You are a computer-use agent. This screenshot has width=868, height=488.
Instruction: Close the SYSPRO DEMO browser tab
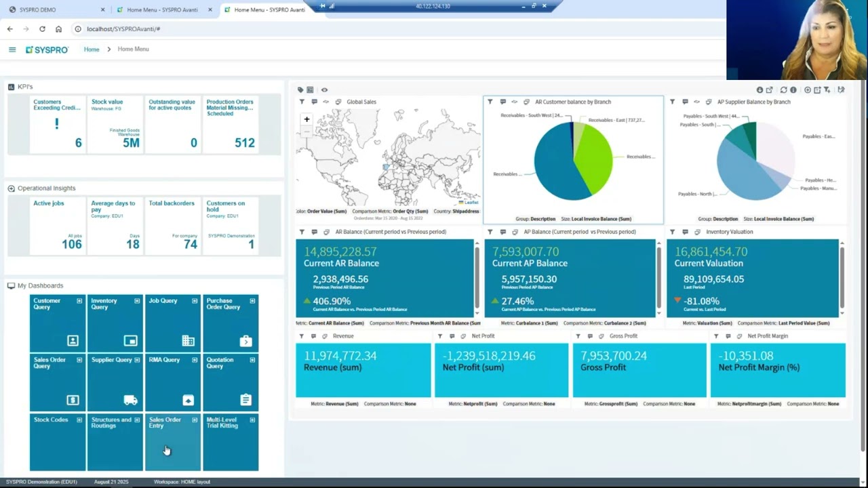point(103,9)
